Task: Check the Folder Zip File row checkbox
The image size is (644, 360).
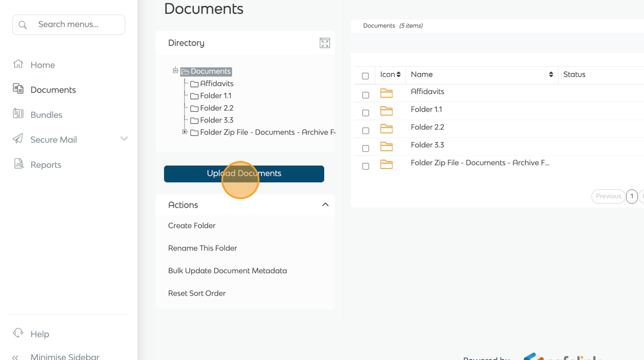Action: coord(366,166)
